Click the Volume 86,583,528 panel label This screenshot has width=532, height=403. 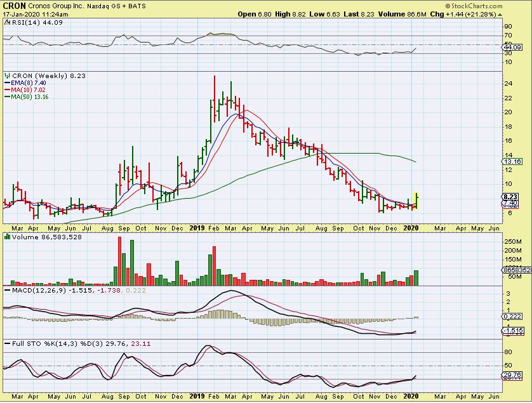pos(47,237)
